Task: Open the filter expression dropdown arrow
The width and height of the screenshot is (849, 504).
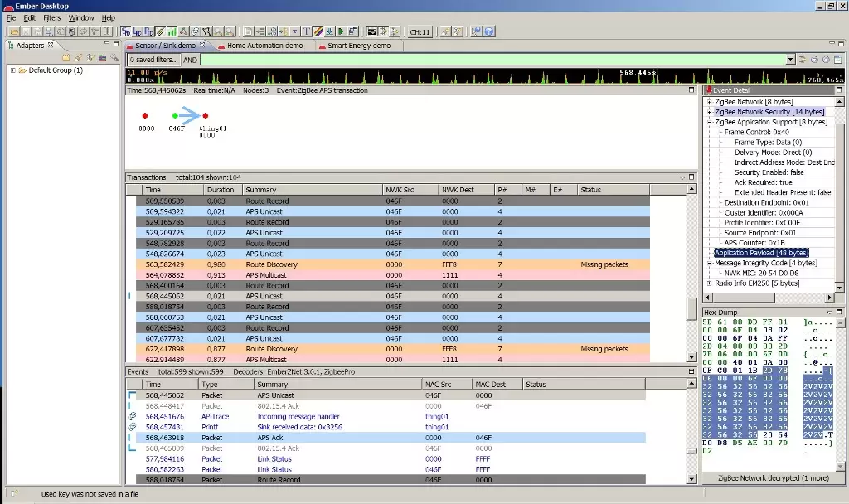Action: (x=790, y=60)
